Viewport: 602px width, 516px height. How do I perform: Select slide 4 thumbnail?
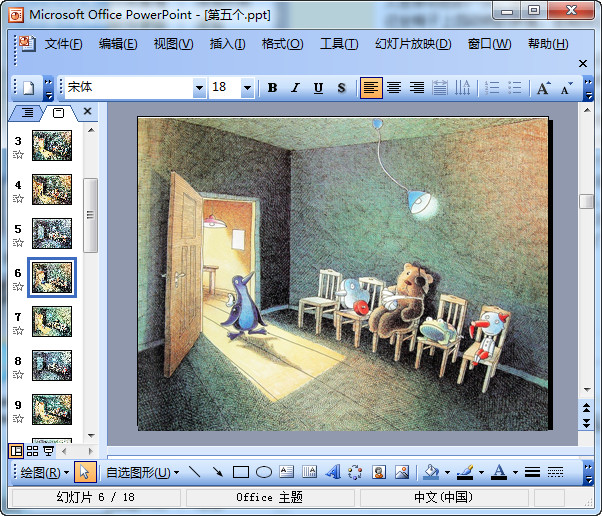click(x=52, y=189)
